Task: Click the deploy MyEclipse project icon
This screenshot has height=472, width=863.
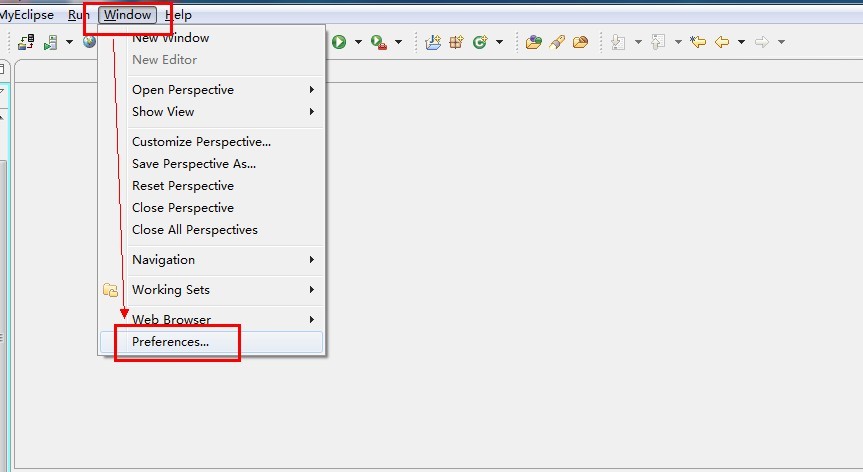Action: point(26,42)
